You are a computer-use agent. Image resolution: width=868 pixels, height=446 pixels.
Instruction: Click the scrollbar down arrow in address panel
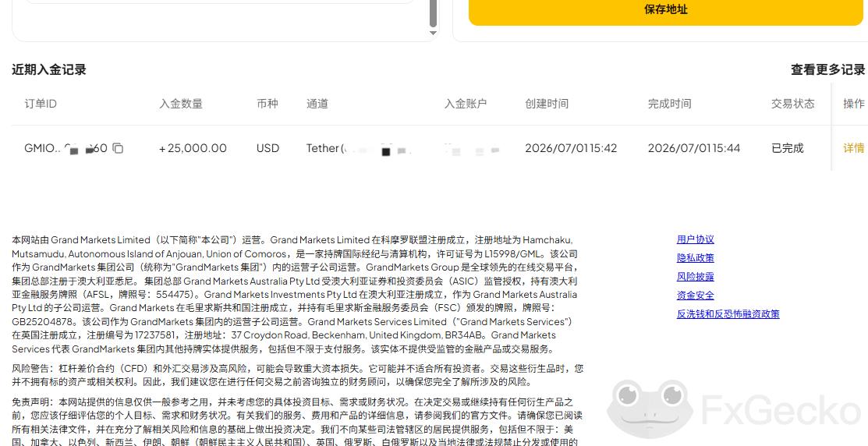[434, 34]
